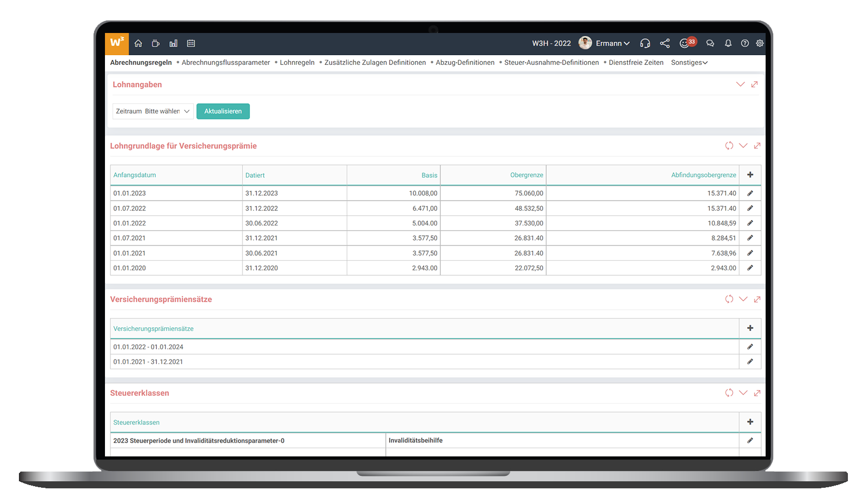The image size is (863, 504).
Task: Select 2023 Steuerperiode und Invaliditätsreduktionsparameter-0 text
Action: click(199, 441)
